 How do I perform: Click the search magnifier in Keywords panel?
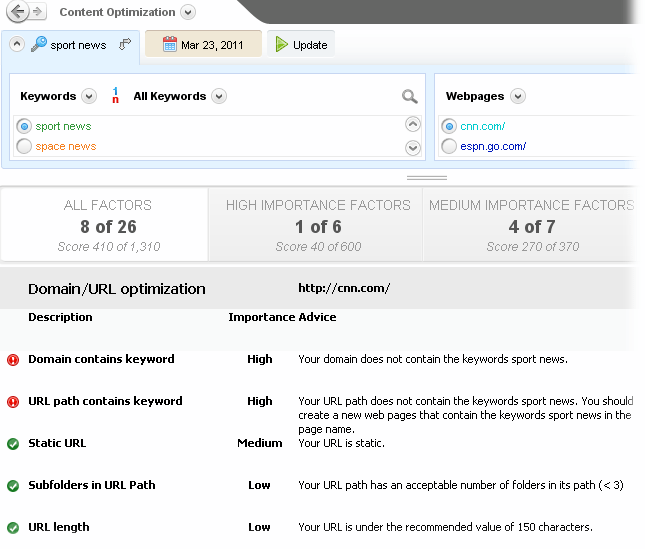click(409, 97)
